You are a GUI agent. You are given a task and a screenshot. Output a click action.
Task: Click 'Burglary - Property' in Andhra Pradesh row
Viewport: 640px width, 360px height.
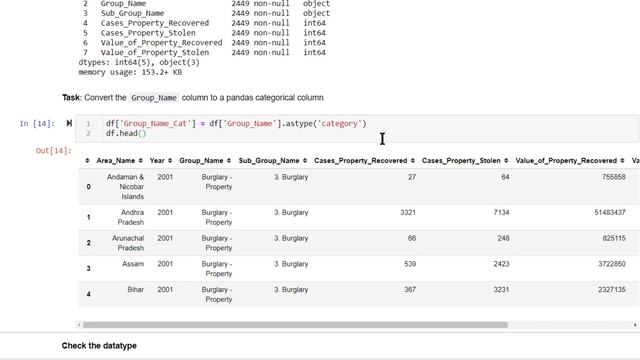click(217, 218)
